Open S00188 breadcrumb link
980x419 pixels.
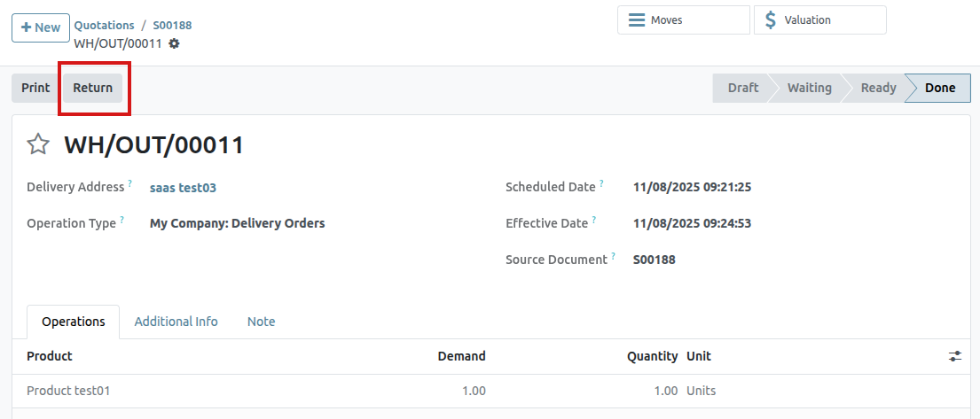click(172, 26)
